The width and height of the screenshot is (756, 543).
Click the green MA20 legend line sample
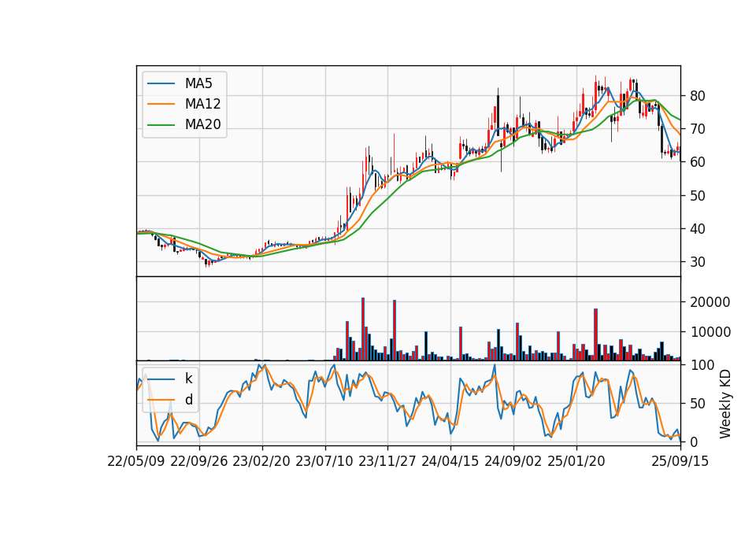pyautogui.click(x=161, y=125)
